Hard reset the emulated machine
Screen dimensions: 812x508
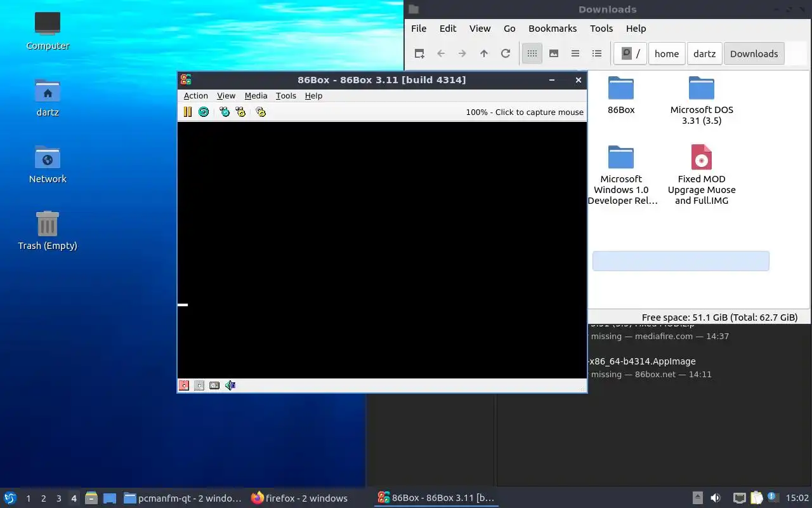coord(204,112)
